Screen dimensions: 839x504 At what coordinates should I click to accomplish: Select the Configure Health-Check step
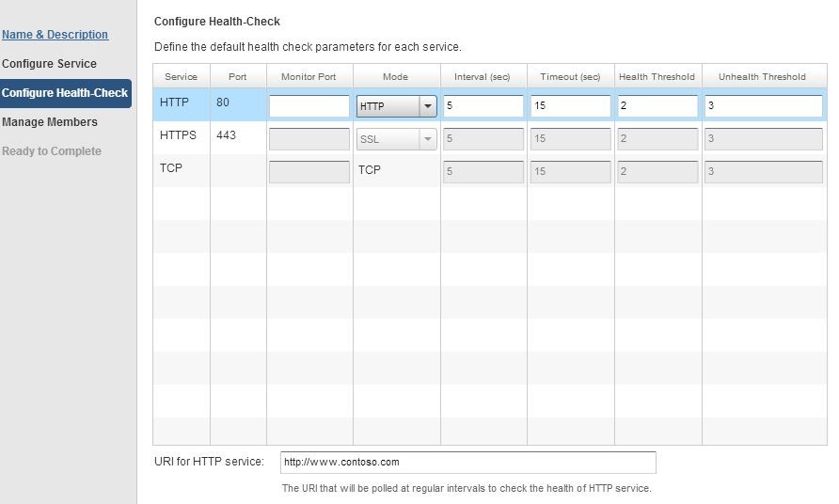pos(65,93)
